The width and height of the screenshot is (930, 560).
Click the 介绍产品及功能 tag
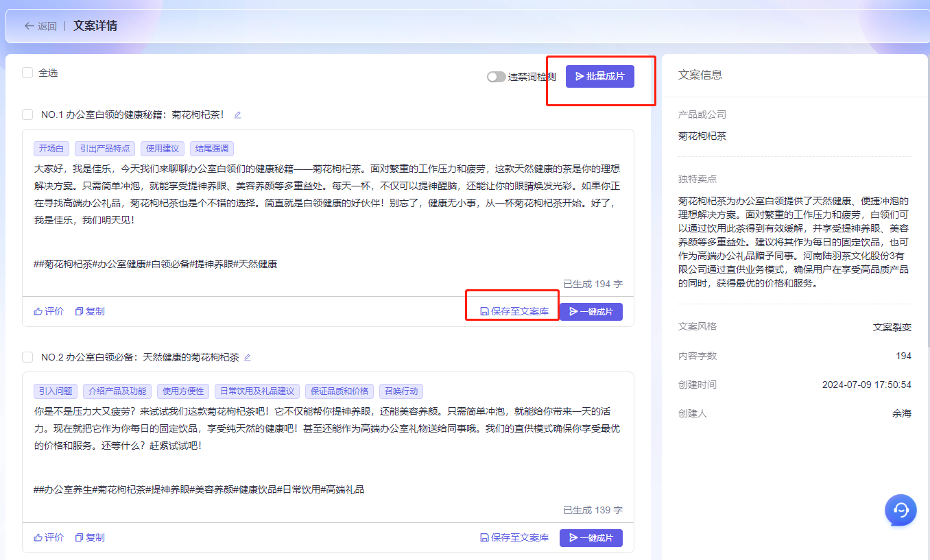click(x=117, y=391)
